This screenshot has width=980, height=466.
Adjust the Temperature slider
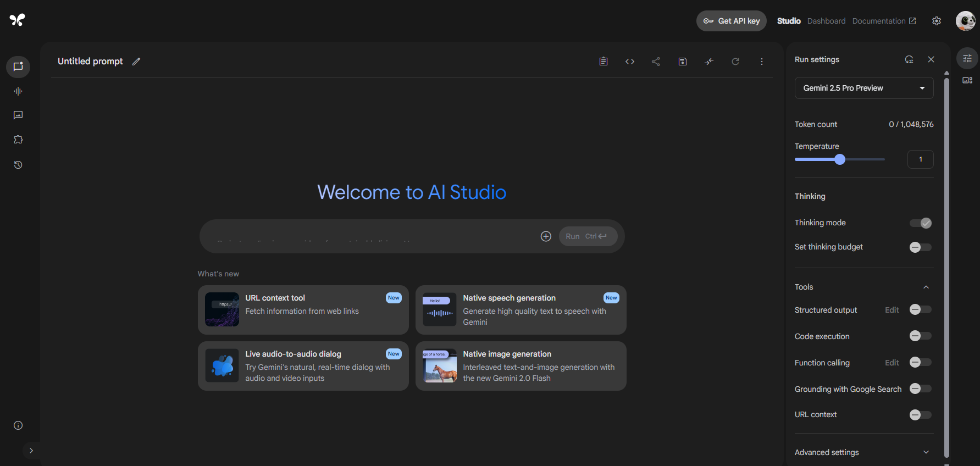(x=840, y=159)
